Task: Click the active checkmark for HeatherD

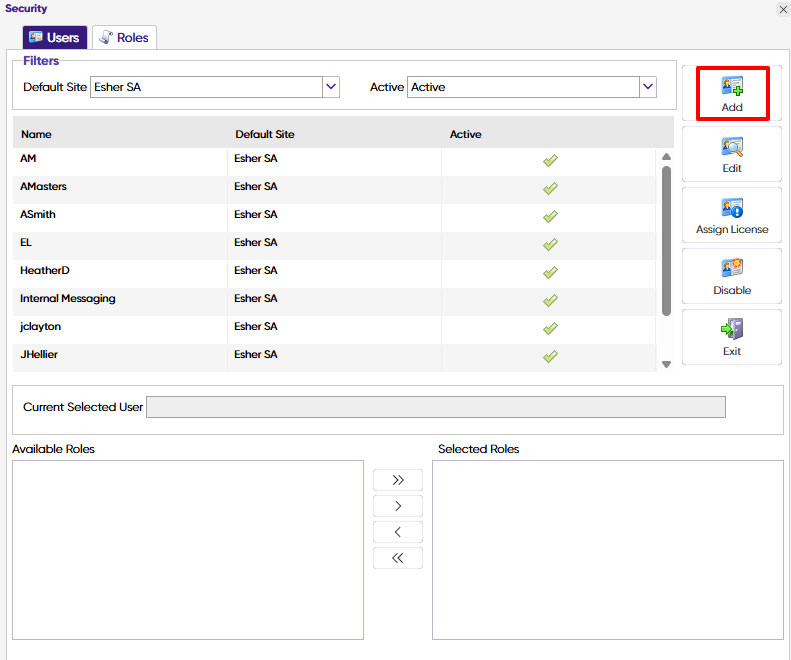Action: [550, 272]
